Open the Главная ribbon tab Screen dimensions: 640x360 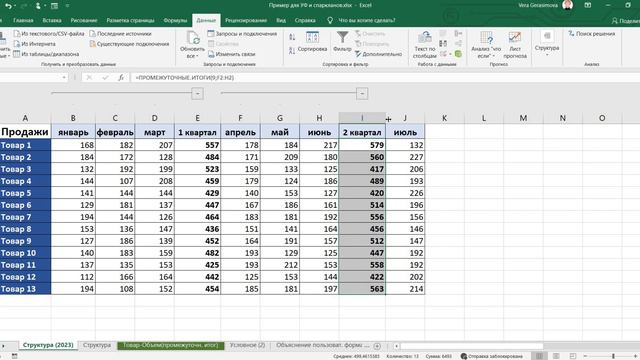click(x=23, y=20)
